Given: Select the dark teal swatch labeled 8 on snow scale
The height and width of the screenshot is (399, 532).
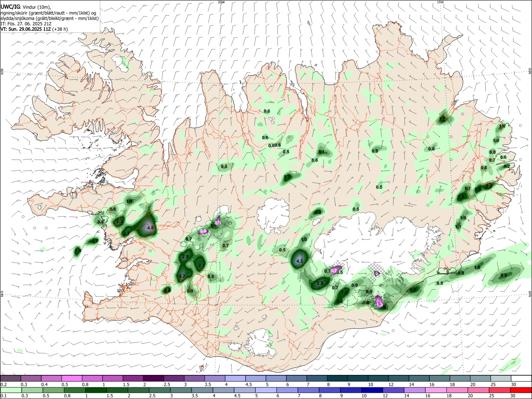Looking at the screenshot, I should point(337,378).
